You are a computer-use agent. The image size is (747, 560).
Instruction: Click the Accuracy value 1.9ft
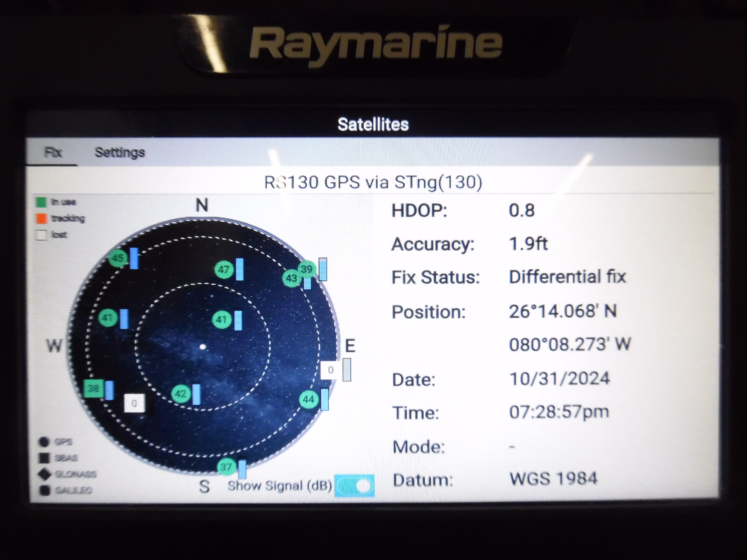coord(528,244)
